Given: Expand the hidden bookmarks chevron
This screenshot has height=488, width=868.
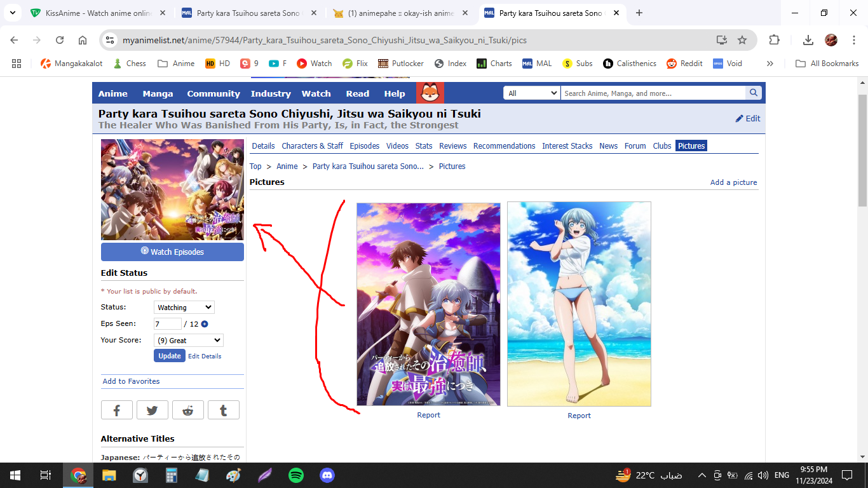Looking at the screenshot, I should (x=770, y=64).
